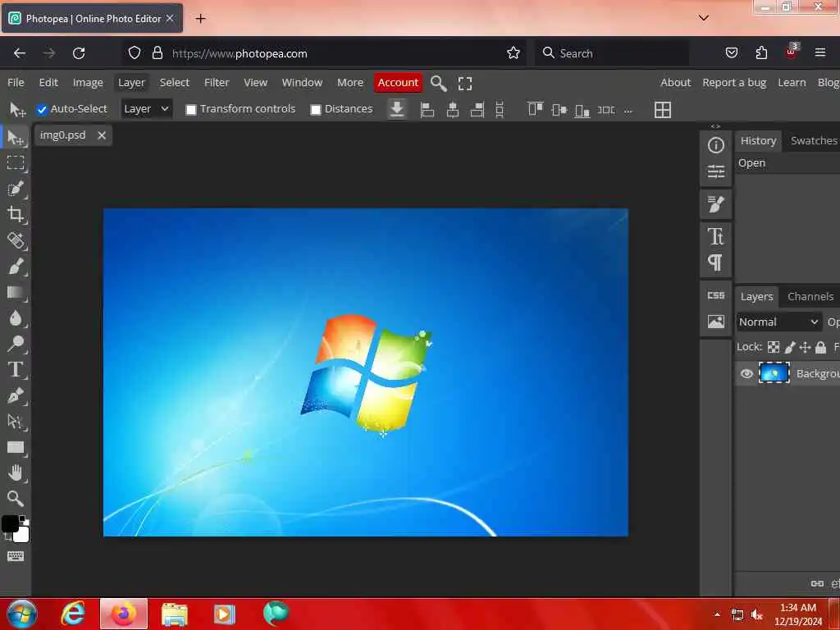Select the Spot Healing Brush tool

click(x=16, y=240)
